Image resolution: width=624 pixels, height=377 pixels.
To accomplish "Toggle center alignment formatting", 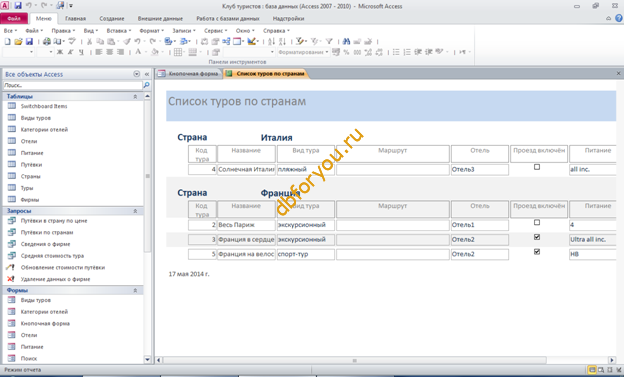I will coord(110,52).
